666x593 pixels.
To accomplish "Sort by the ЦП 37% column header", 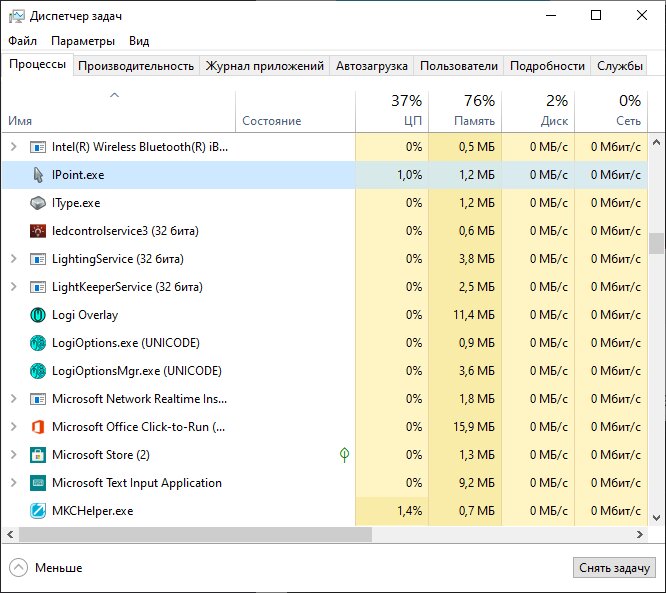I will 392,111.
